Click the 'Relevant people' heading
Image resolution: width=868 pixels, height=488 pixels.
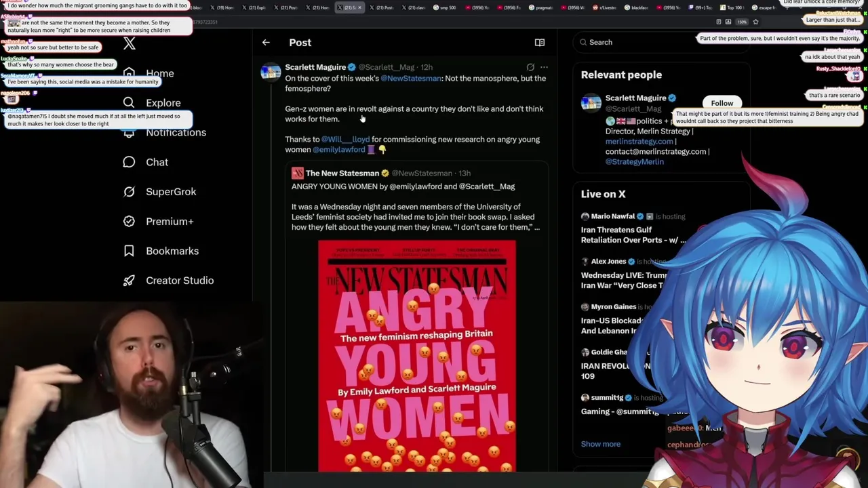coord(621,75)
